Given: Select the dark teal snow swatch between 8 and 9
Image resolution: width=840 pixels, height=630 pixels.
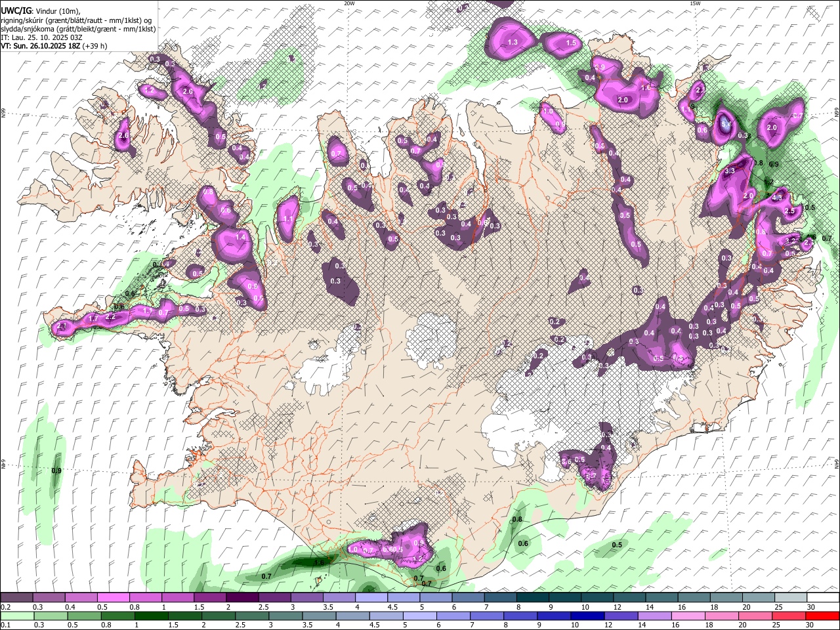Looking at the screenshot, I should point(532,598).
